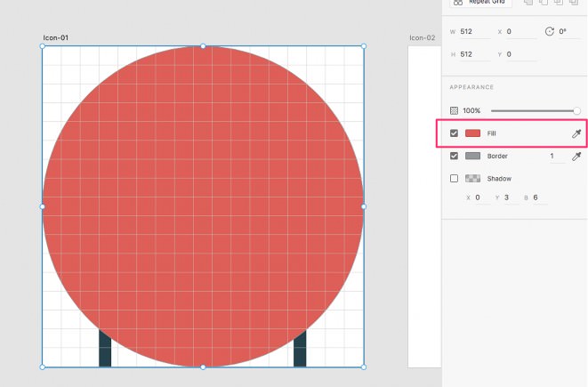The image size is (588, 387).
Task: Click the top-right selection handle
Action: click(x=363, y=46)
